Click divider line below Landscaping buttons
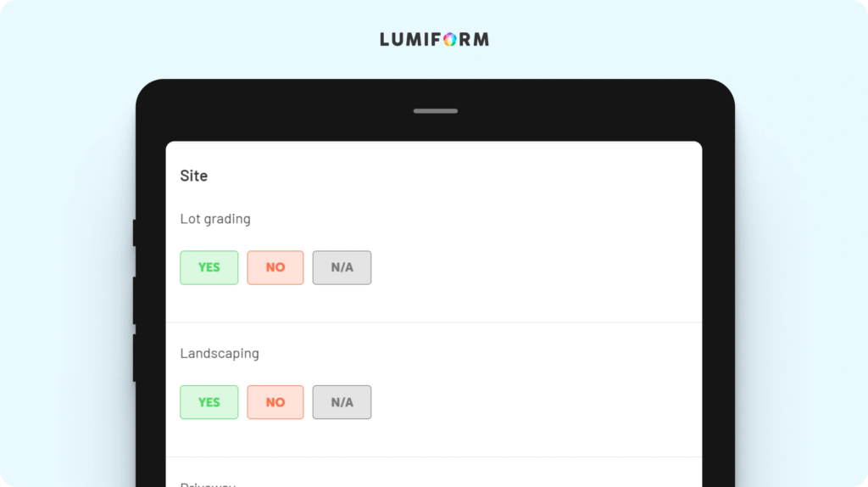 click(434, 457)
